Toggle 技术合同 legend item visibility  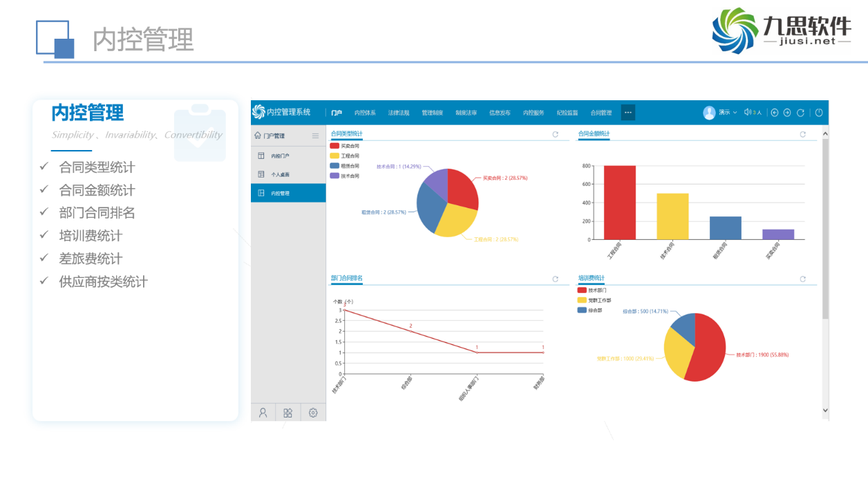(345, 176)
